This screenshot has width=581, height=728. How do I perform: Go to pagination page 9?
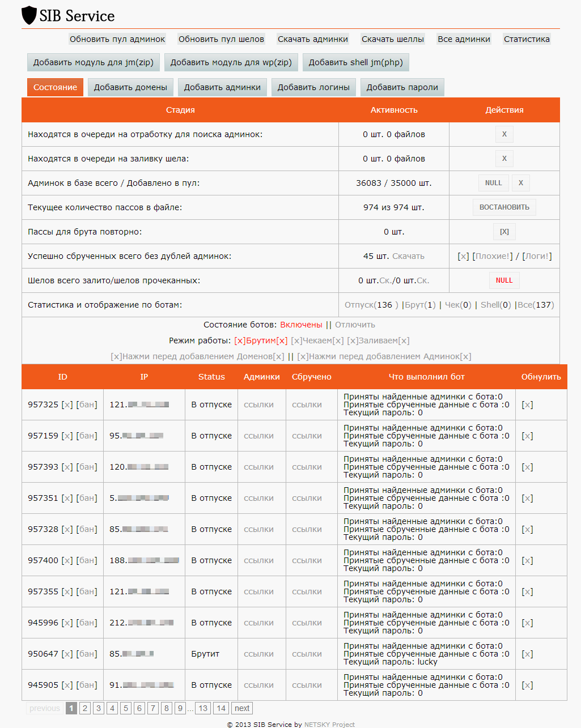(x=180, y=708)
